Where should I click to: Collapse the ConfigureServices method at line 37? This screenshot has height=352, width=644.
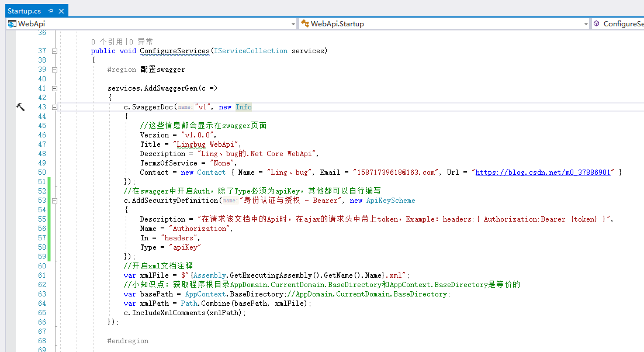pyautogui.click(x=54, y=51)
